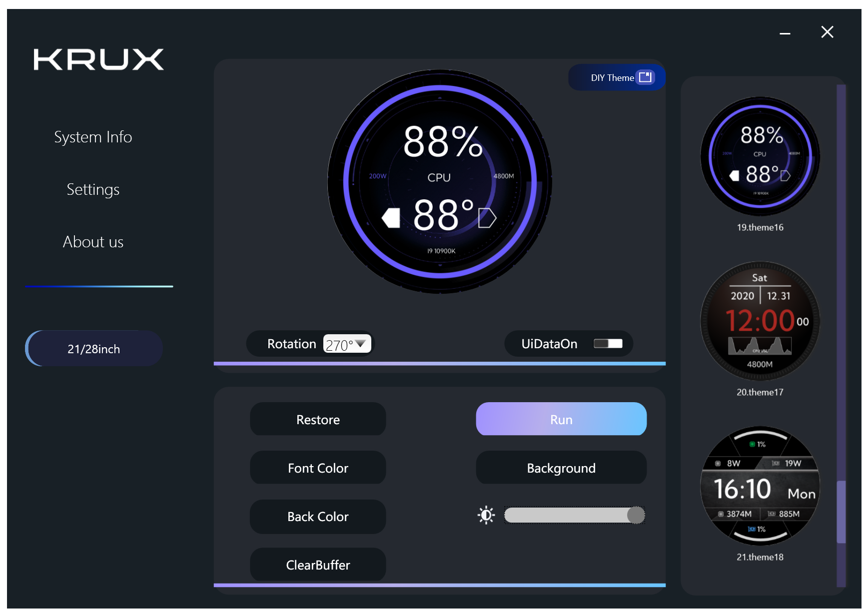The image size is (868, 615).
Task: Open the System Info section
Action: (x=93, y=137)
